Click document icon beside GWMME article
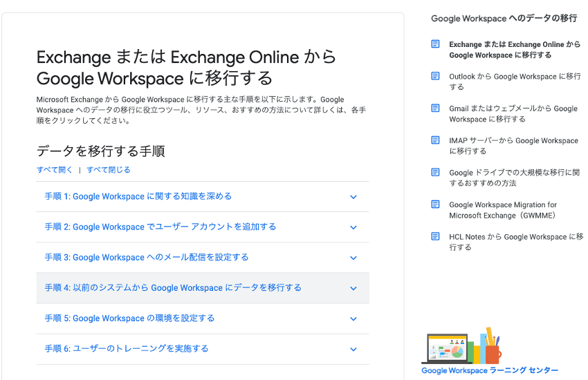Screen dimensions: 588x380 point(435,204)
